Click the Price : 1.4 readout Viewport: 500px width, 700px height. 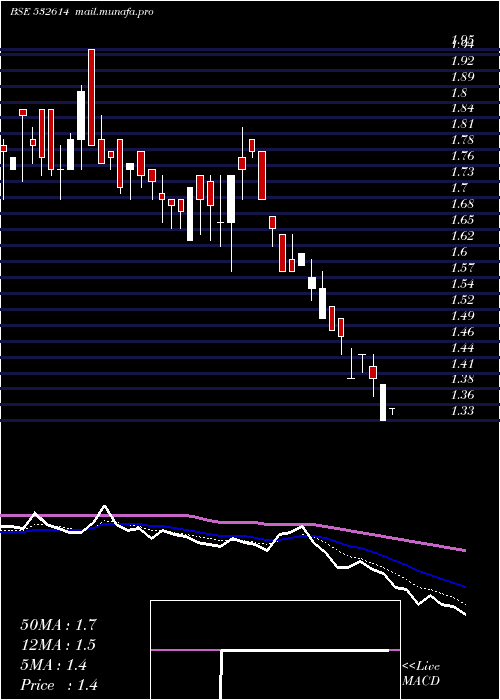click(x=59, y=685)
